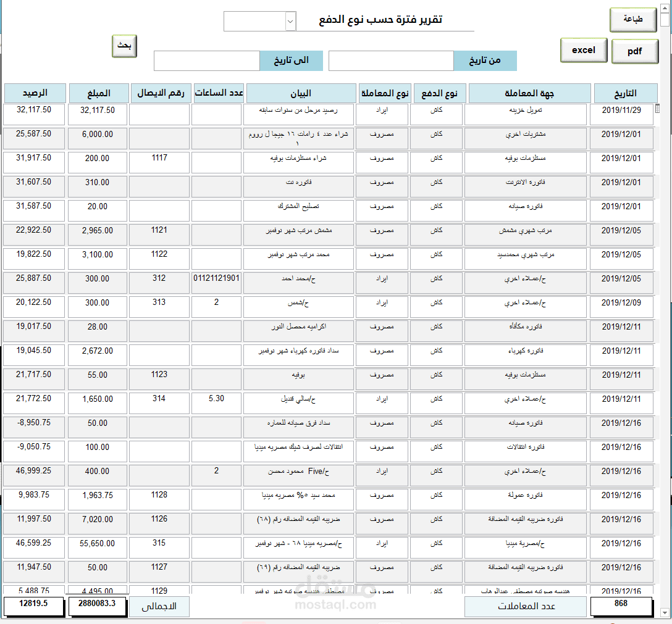The height and width of the screenshot is (624, 672).
Task: Select the amount cell 310.00
Action: 98,186
